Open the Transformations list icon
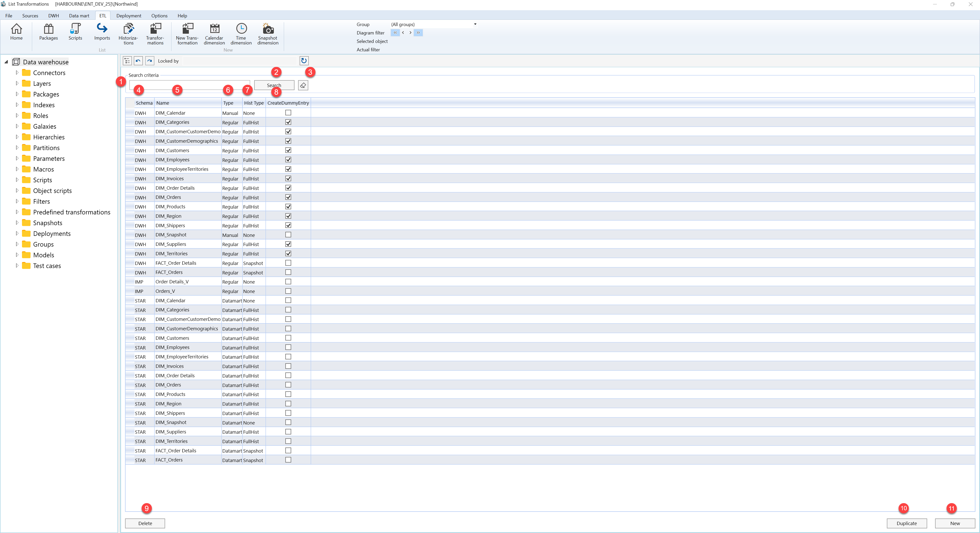This screenshot has width=980, height=533. (x=155, y=34)
